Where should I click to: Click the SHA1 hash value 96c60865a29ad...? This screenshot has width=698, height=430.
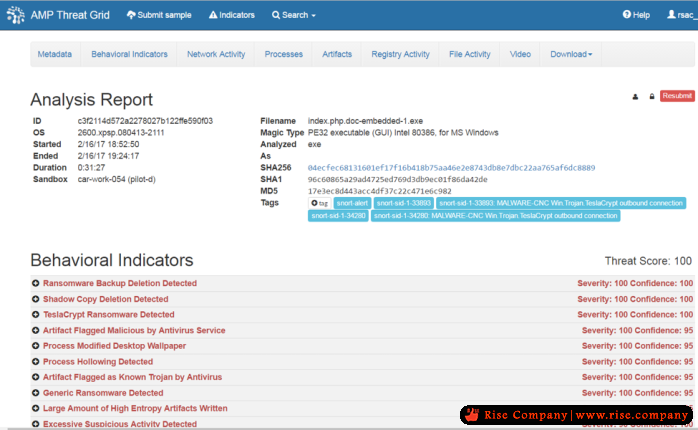pyautogui.click(x=398, y=179)
